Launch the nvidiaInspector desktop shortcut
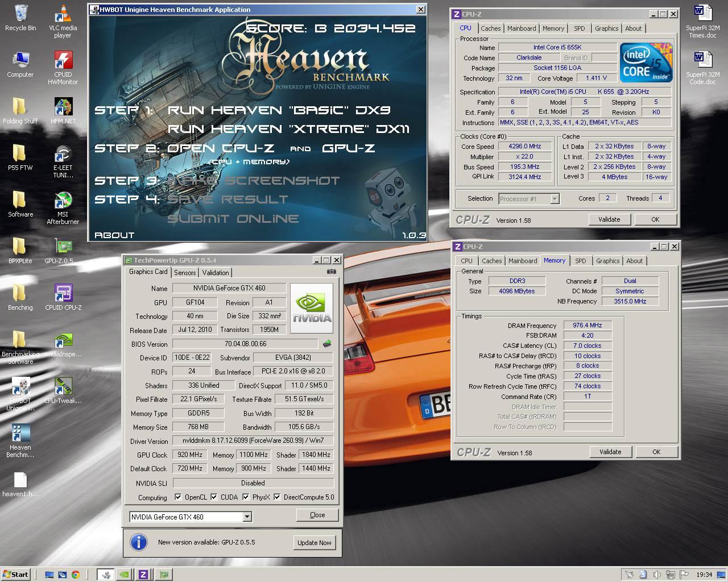This screenshot has height=582, width=728. 63,343
